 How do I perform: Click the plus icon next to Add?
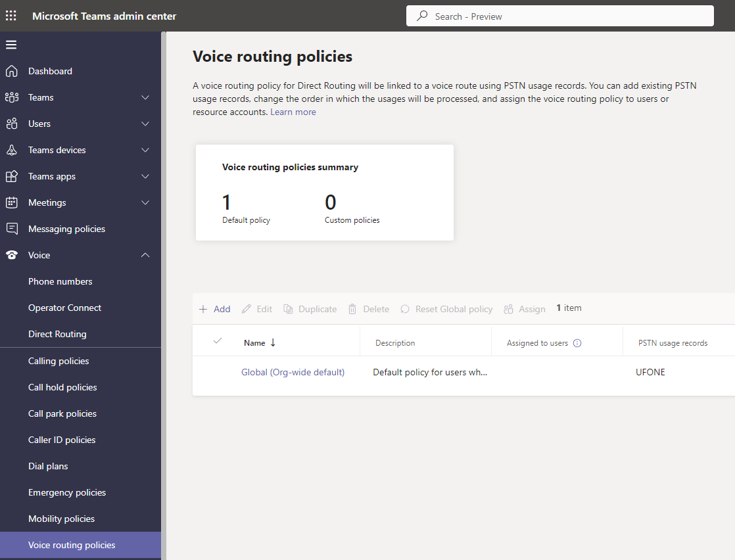click(x=203, y=310)
